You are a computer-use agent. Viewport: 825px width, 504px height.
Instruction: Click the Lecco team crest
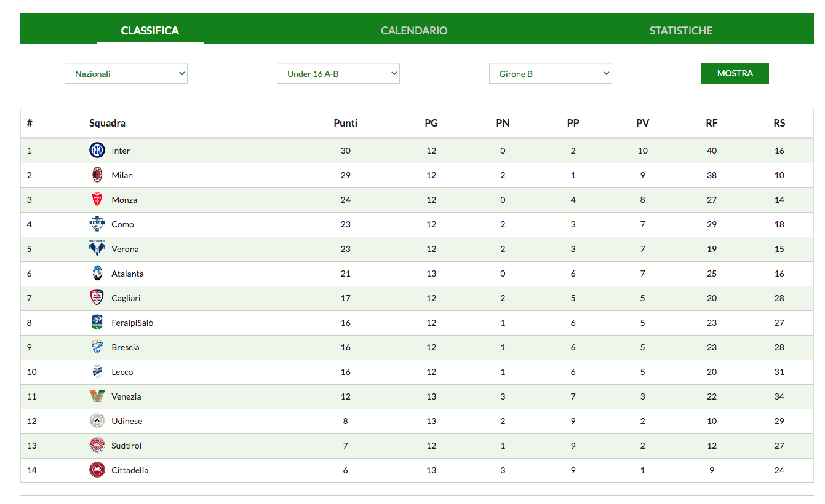point(97,371)
